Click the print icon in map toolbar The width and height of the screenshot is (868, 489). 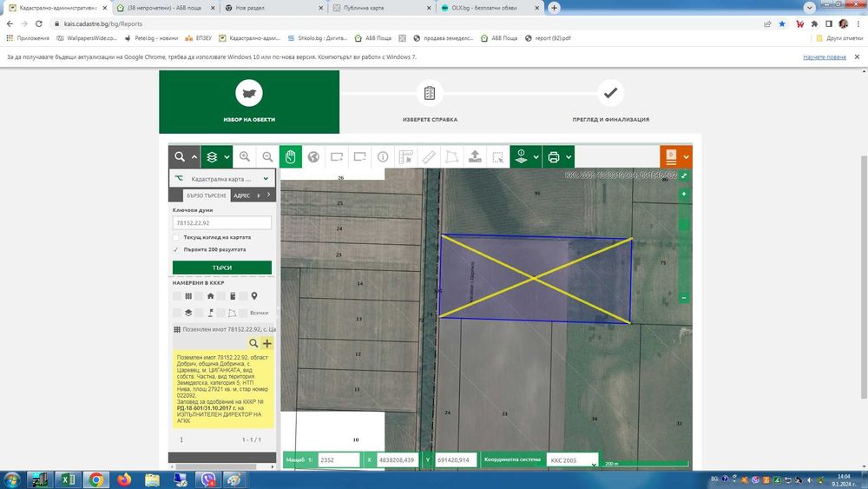[x=553, y=157]
